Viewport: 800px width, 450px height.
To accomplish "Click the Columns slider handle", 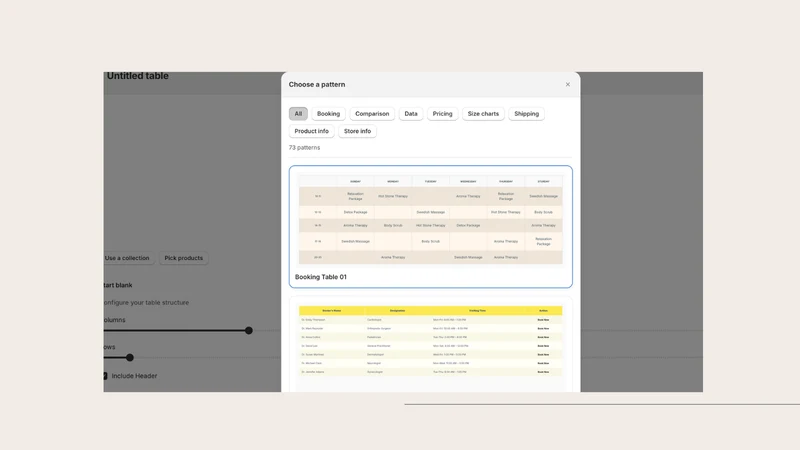I will coord(248,331).
